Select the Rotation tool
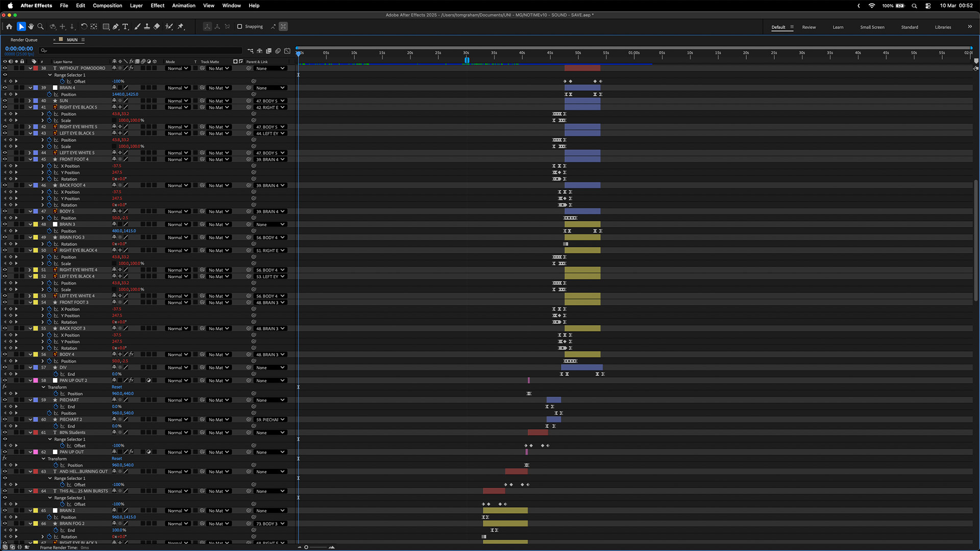 (84, 27)
